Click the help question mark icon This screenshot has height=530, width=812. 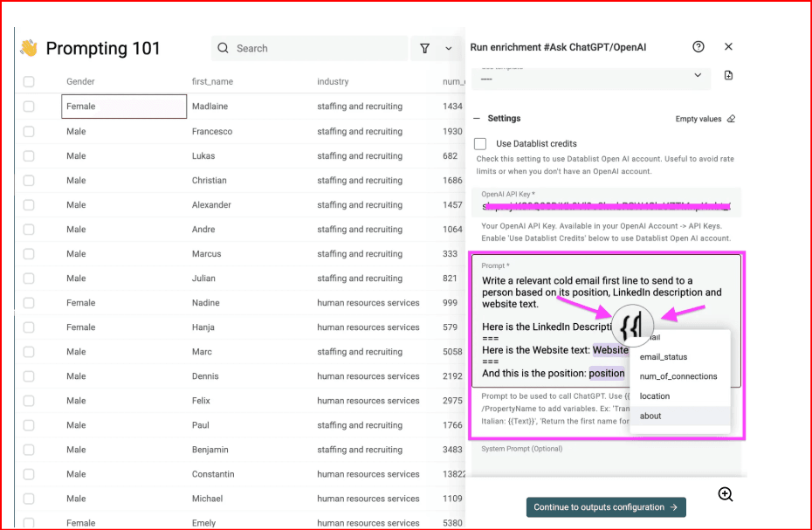(698, 47)
